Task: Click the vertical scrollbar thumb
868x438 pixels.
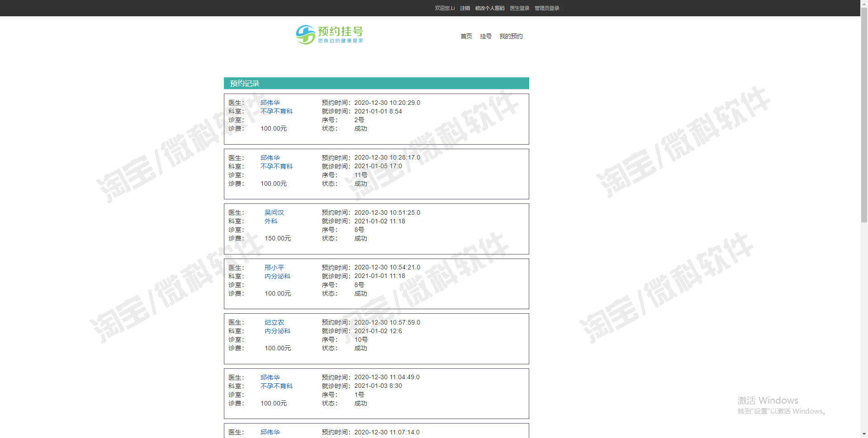Action: tap(864, 115)
